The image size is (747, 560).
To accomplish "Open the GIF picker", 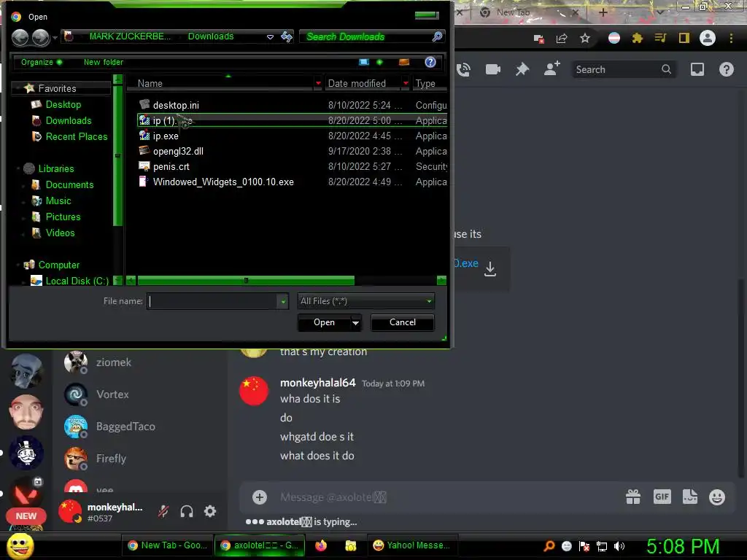I will tap(662, 497).
